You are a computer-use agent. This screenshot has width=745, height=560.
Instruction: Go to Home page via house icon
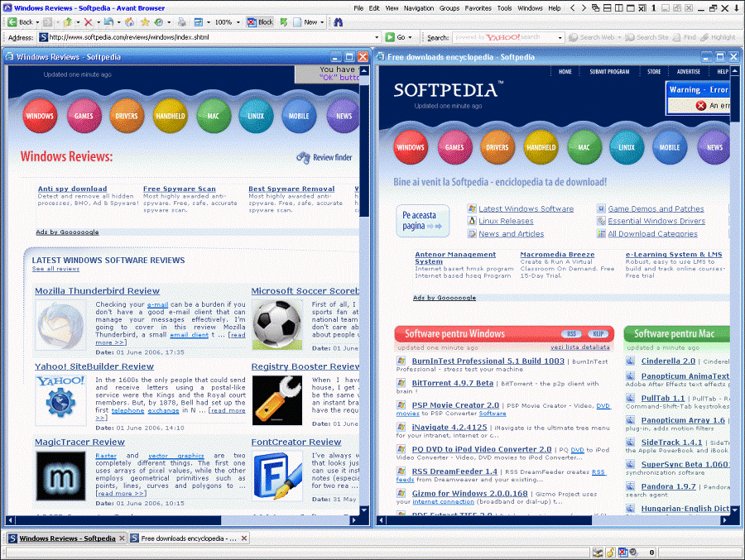point(129,22)
